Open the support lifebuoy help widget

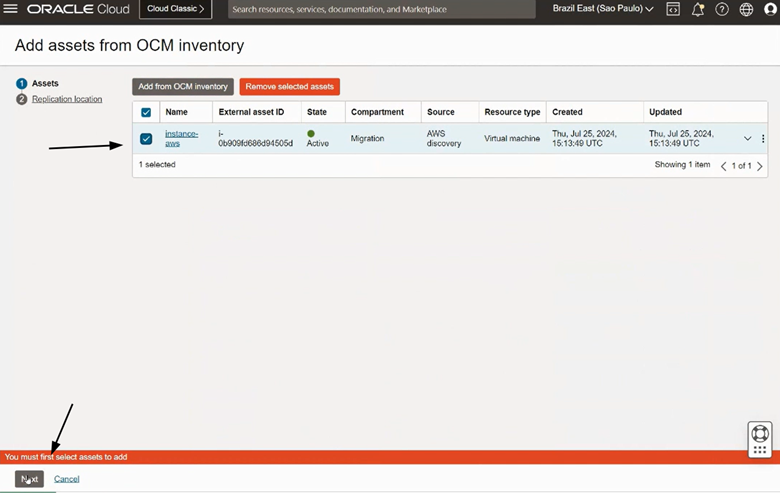click(760, 439)
